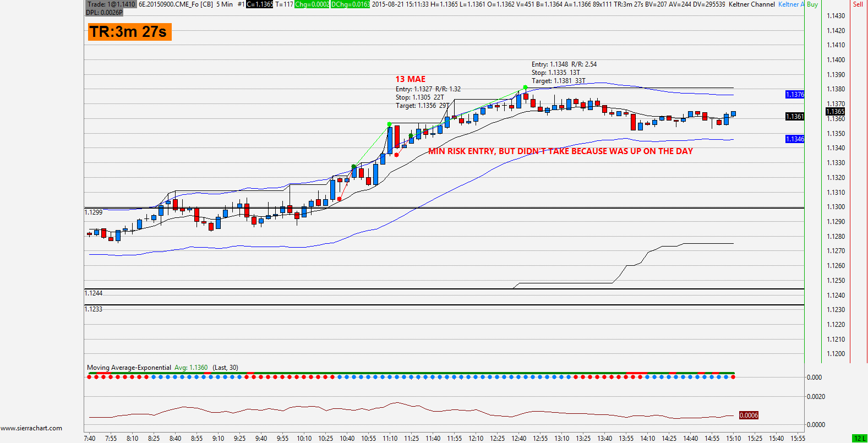Click the DPL: 0.0026P value
Image resolution: width=868 pixels, height=443 pixels.
[x=104, y=12]
